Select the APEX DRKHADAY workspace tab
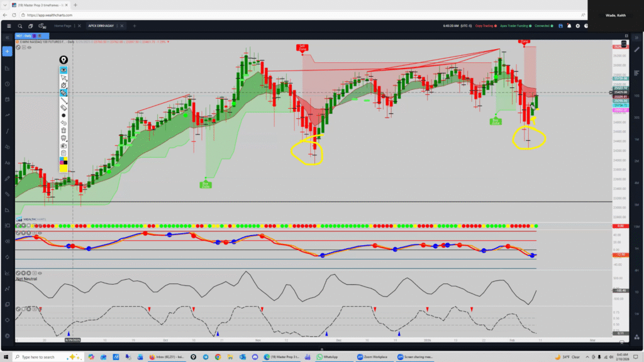 (x=101, y=26)
